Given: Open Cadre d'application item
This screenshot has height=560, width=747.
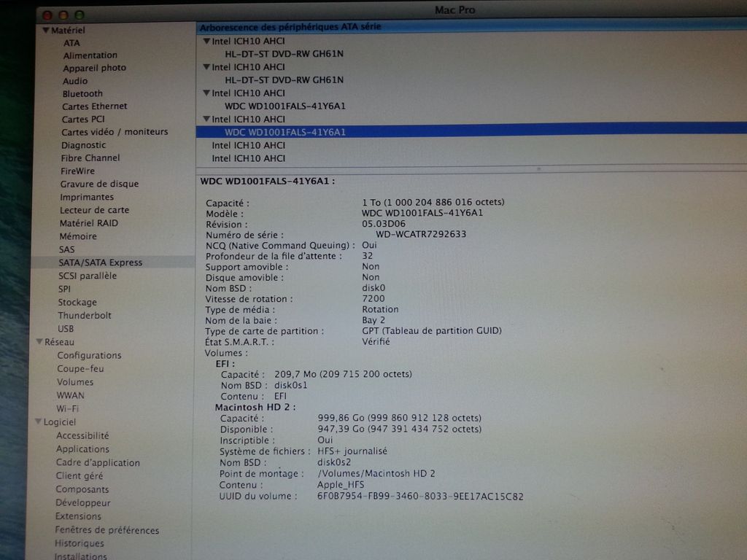Looking at the screenshot, I should (x=98, y=462).
